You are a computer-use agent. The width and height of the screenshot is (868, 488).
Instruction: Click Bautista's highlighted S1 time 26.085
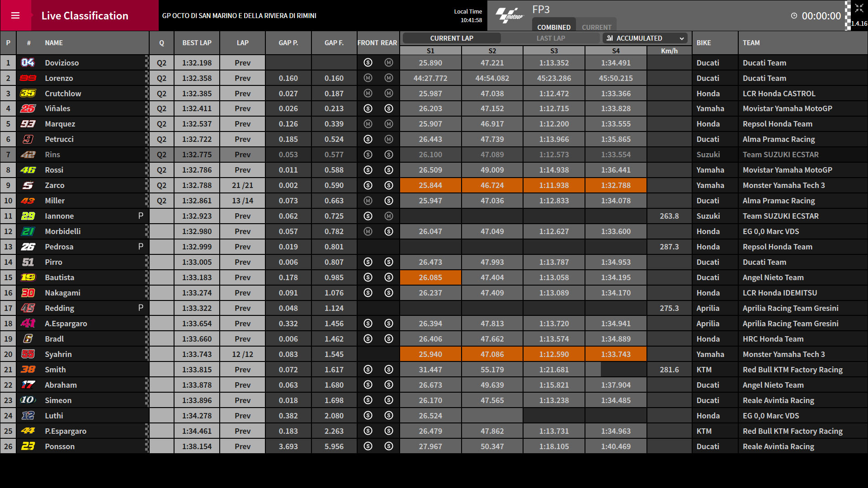point(430,277)
